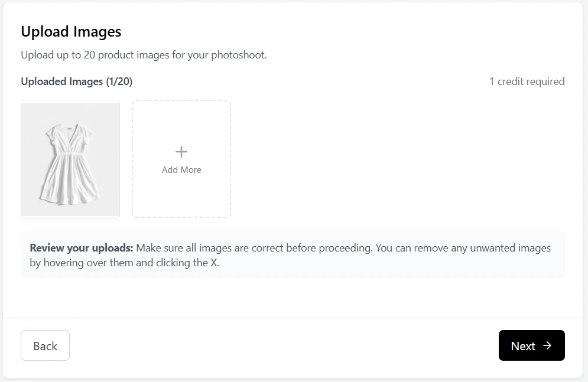Click the Upload Images heading
This screenshot has height=382, width=588.
click(x=71, y=31)
